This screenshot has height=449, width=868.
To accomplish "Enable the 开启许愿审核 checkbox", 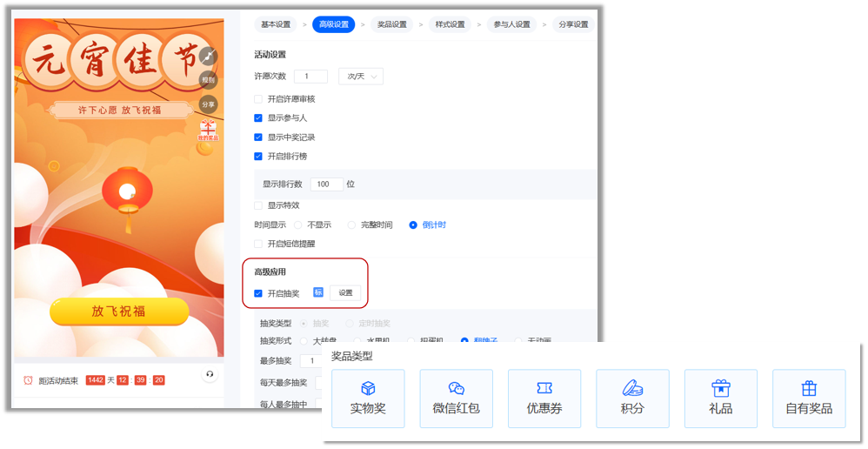I will tap(258, 99).
